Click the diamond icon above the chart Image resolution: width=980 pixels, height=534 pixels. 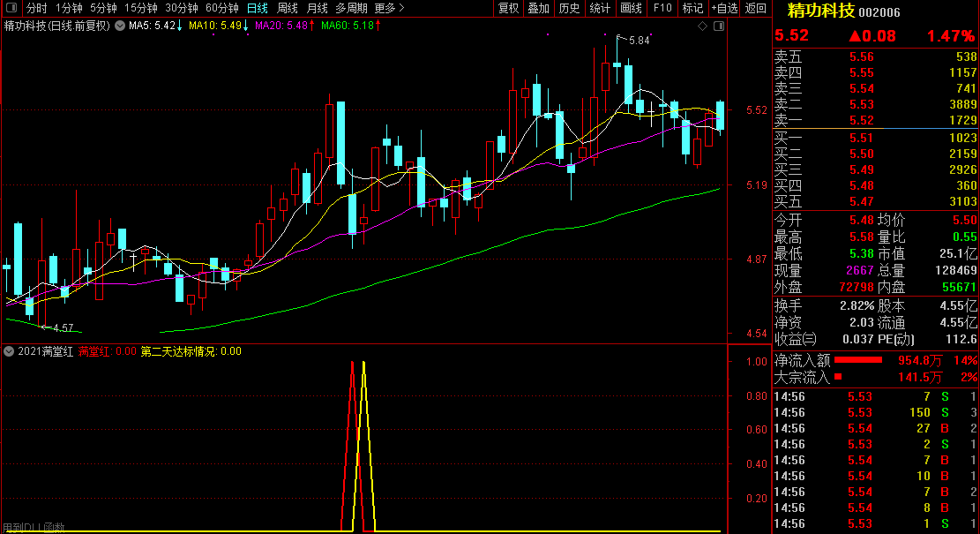tap(702, 26)
